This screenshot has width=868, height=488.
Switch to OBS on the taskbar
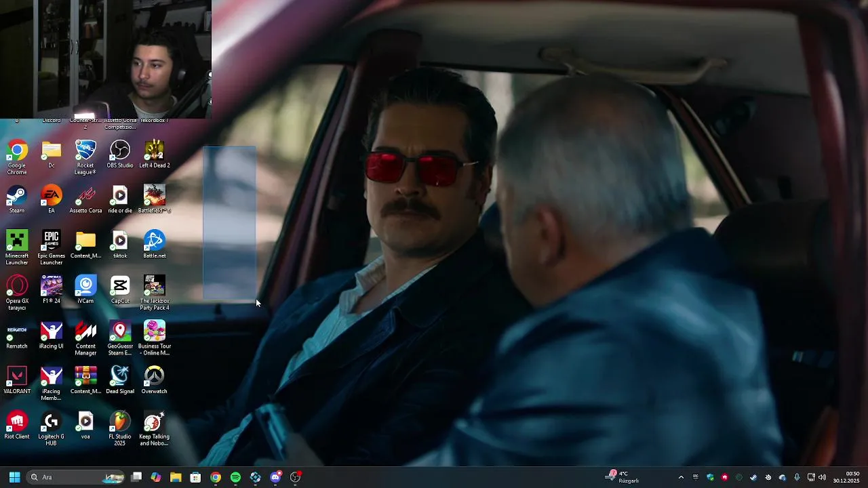click(295, 477)
